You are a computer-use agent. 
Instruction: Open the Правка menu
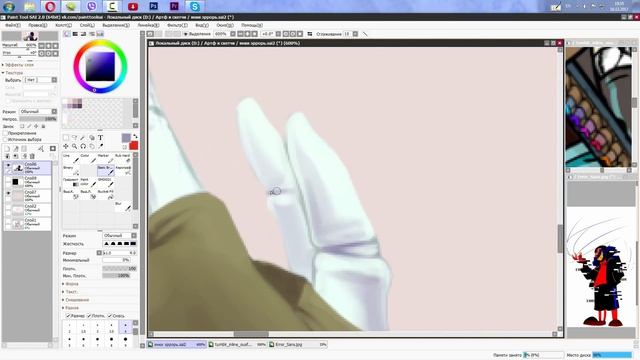click(38, 25)
